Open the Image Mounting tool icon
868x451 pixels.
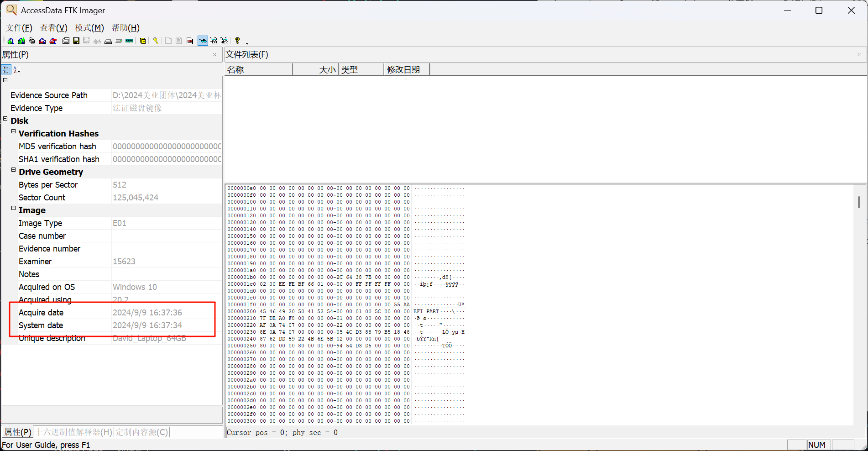coord(31,41)
